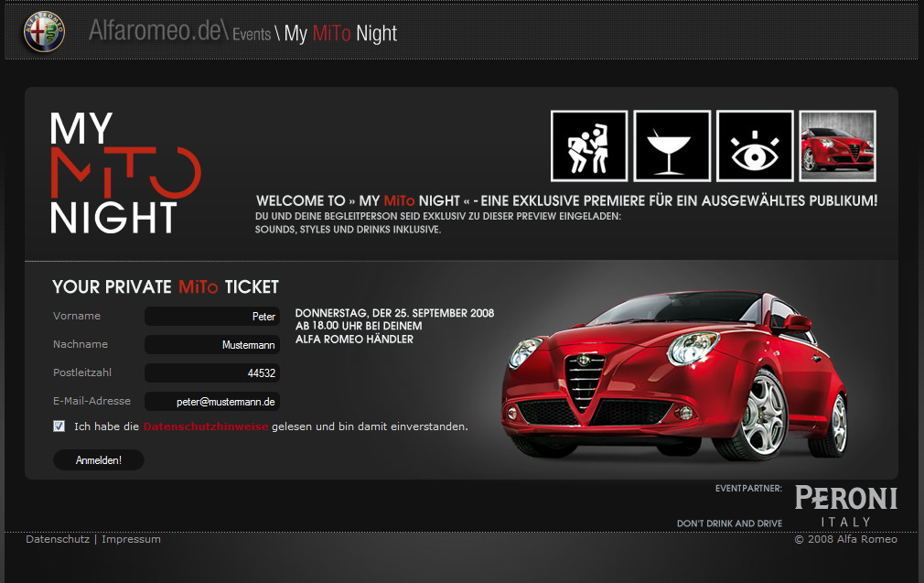The width and height of the screenshot is (924, 583).
Task: Click the My MiTo Night logo
Action: [125, 173]
